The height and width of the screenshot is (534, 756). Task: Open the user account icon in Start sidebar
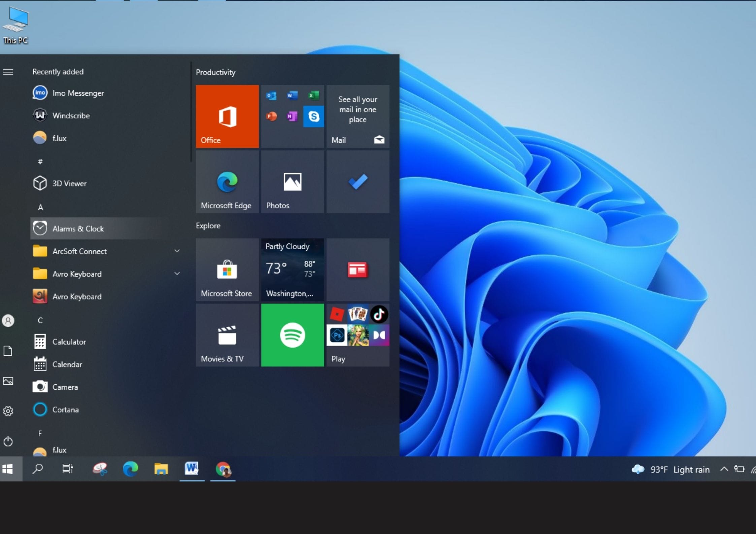tap(8, 320)
